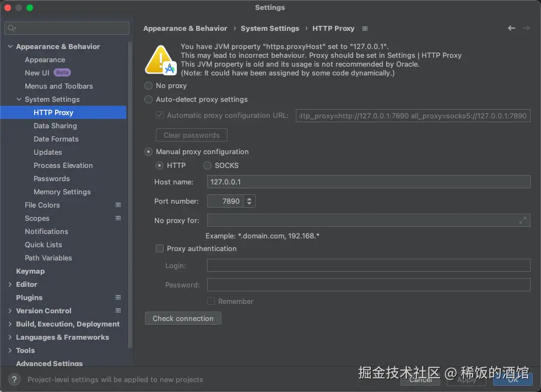
Task: Select Auto-detect proxy settings
Action: click(x=148, y=99)
